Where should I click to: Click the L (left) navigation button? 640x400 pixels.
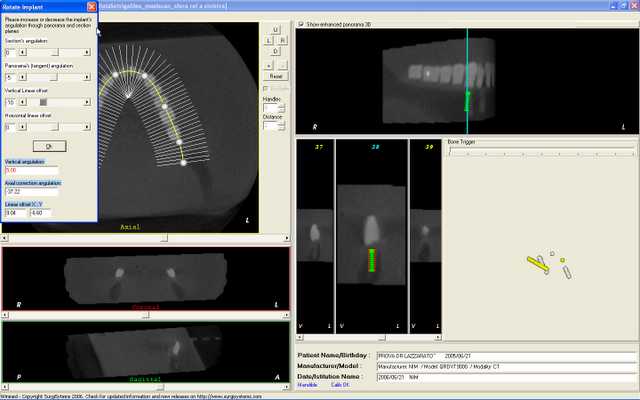point(269,40)
